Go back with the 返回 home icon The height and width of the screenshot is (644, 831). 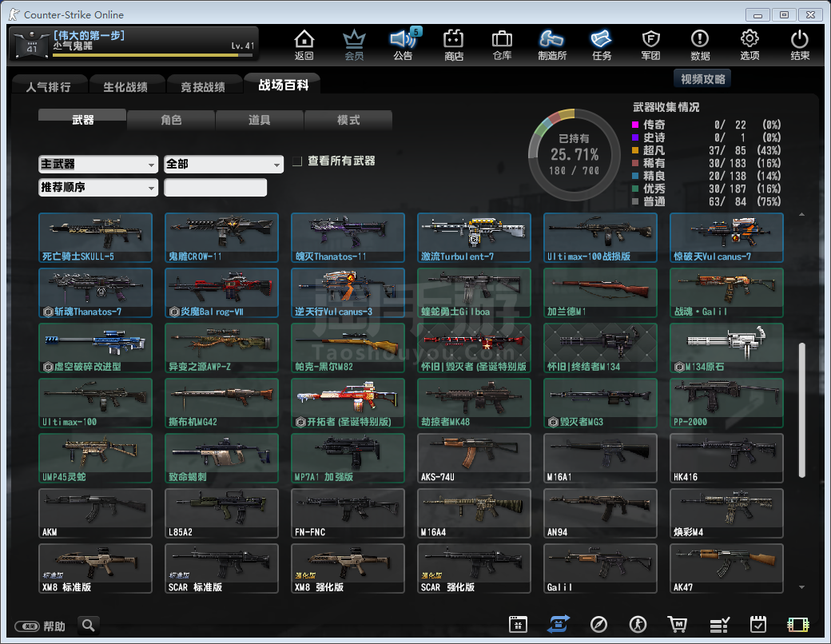pos(304,45)
